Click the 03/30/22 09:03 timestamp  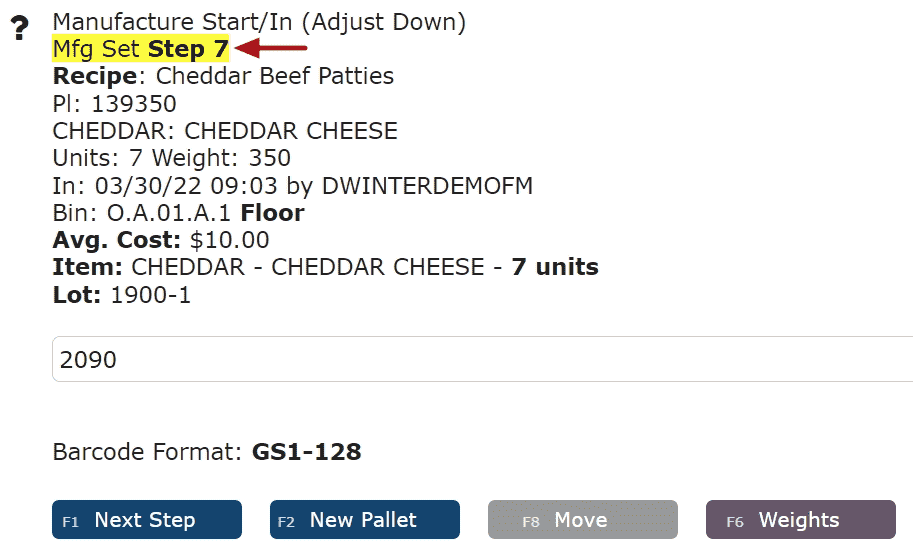(186, 186)
